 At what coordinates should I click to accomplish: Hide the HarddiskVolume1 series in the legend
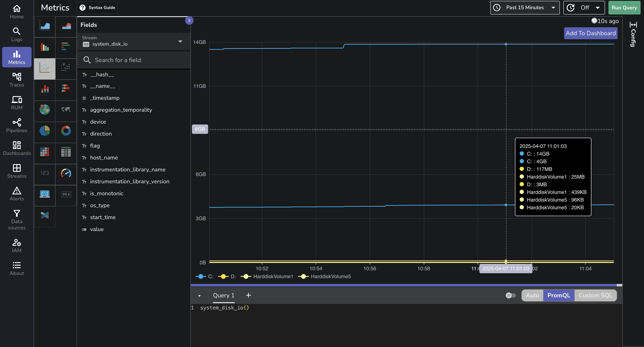[267, 276]
